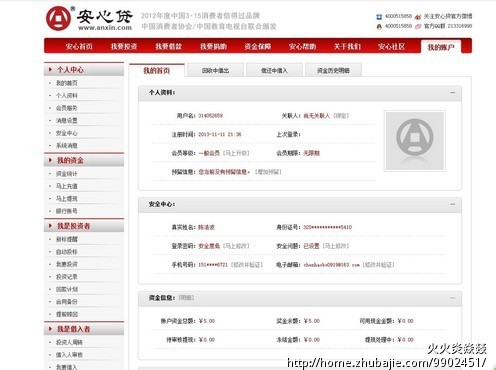Click the [增加预留] link beside 预留信息
The image size is (496, 370).
[x=268, y=172]
